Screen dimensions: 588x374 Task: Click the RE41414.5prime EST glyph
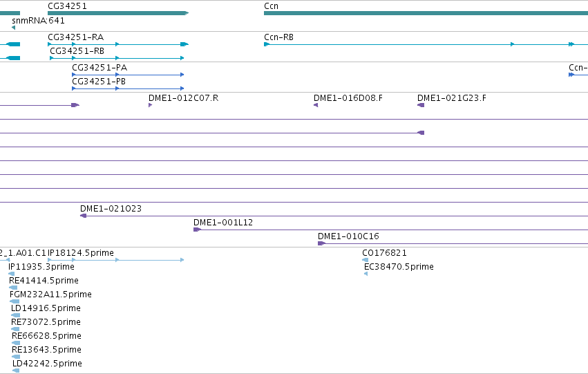[x=13, y=288]
